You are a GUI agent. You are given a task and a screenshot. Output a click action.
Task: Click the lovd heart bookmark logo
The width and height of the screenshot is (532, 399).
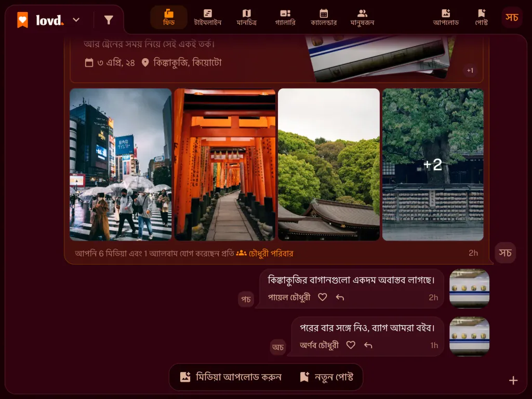pyautogui.click(x=23, y=20)
